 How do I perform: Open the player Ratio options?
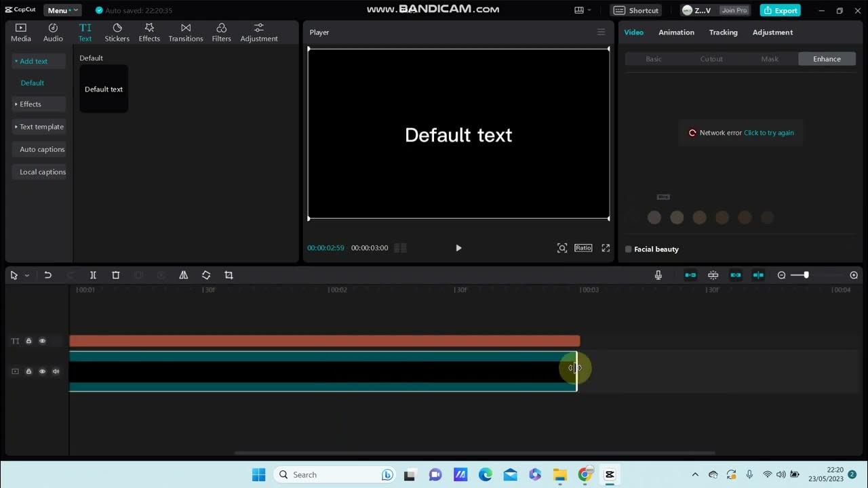583,248
